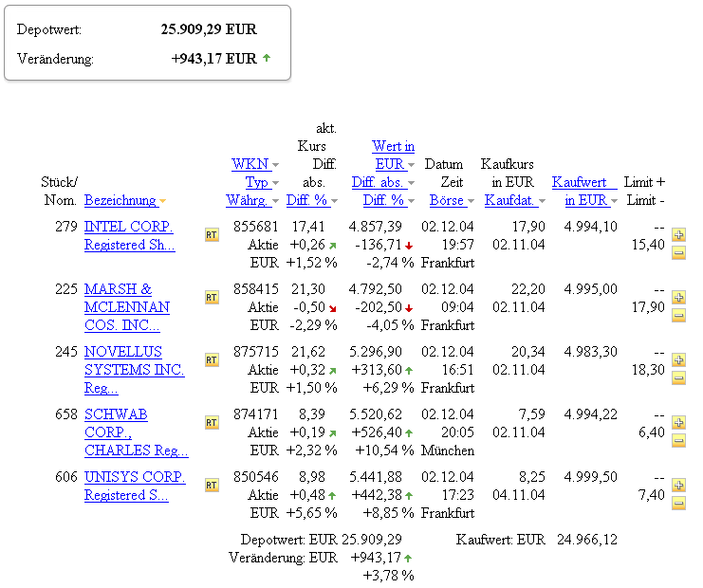Viewport: 703px width, 588px height.
Task: Click the plus icon in the Unisys Corp. row
Action: pyautogui.click(x=678, y=485)
